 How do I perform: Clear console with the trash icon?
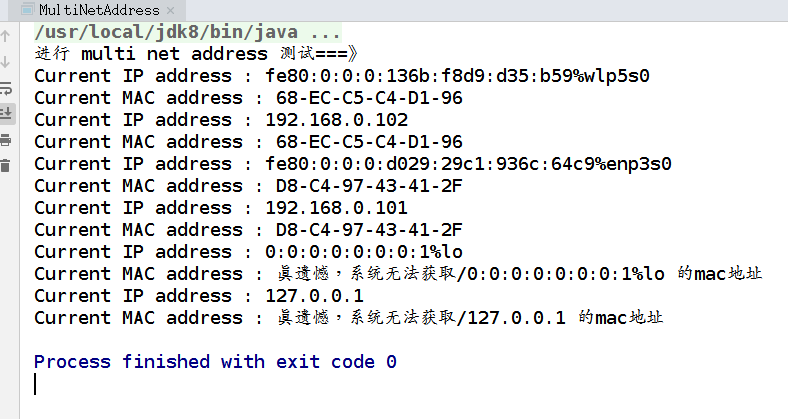tap(6, 165)
